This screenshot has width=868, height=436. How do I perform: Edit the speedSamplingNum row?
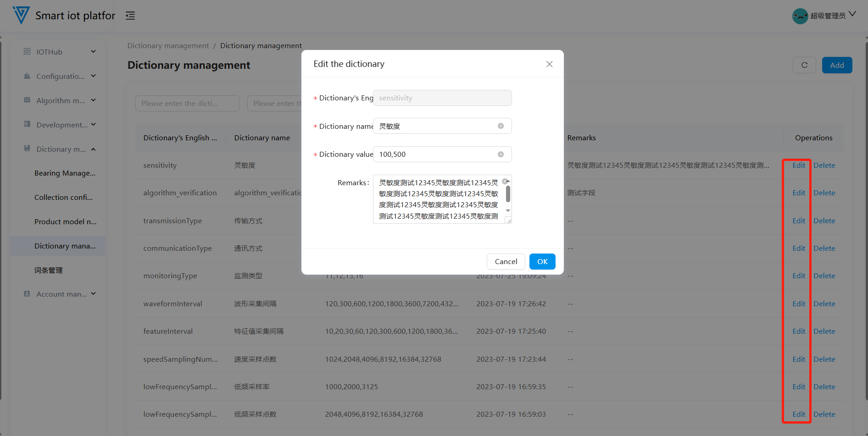[799, 359]
